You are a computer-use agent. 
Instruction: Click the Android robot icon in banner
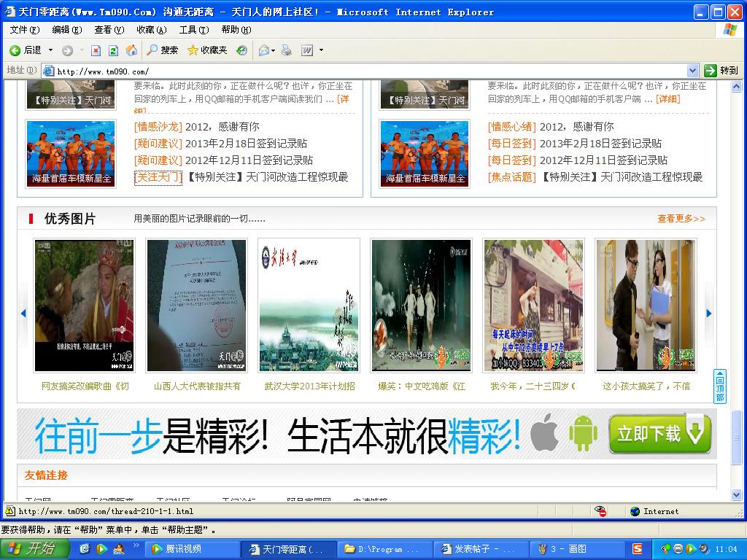pyautogui.click(x=582, y=434)
